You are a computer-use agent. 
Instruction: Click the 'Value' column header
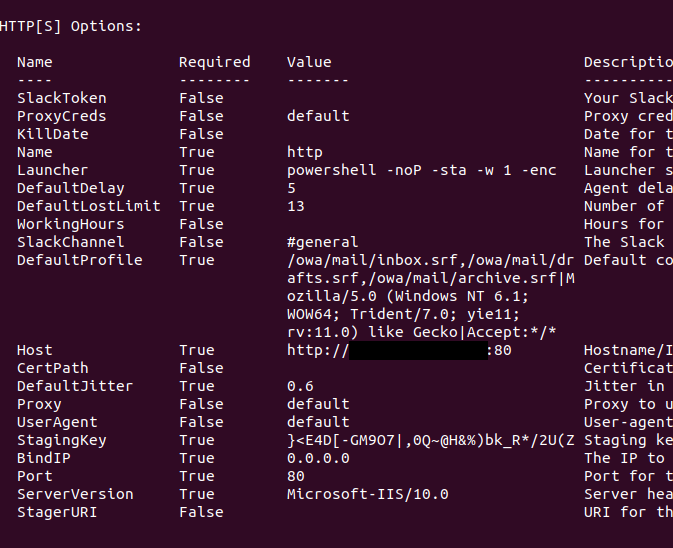tap(308, 62)
